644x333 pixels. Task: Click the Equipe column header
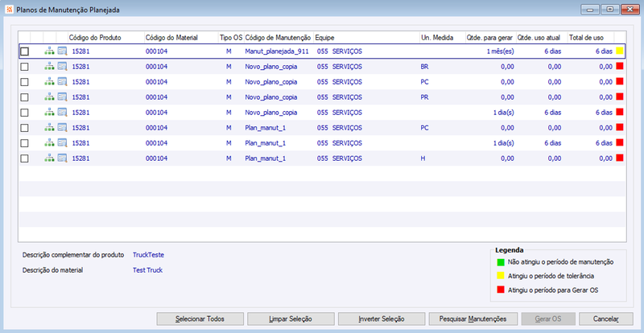(x=366, y=38)
